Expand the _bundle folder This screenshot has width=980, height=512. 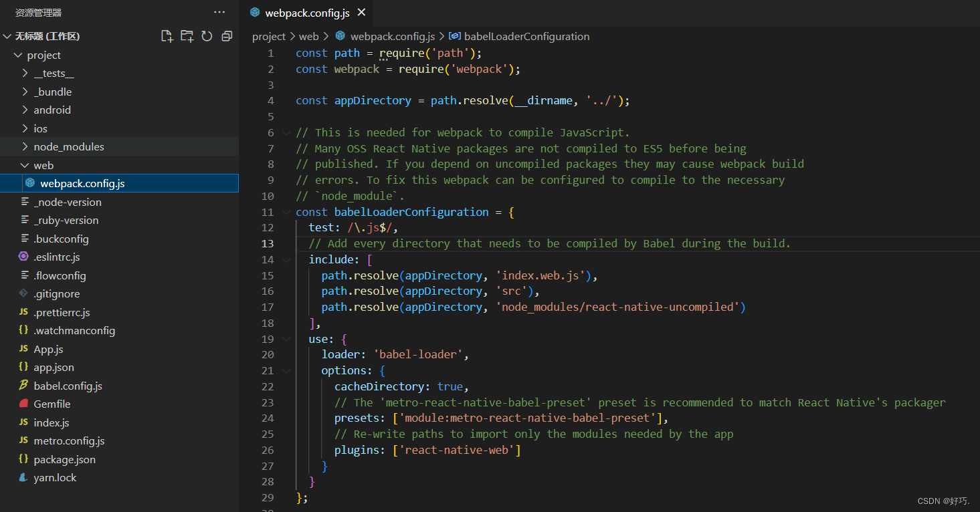tap(25, 92)
